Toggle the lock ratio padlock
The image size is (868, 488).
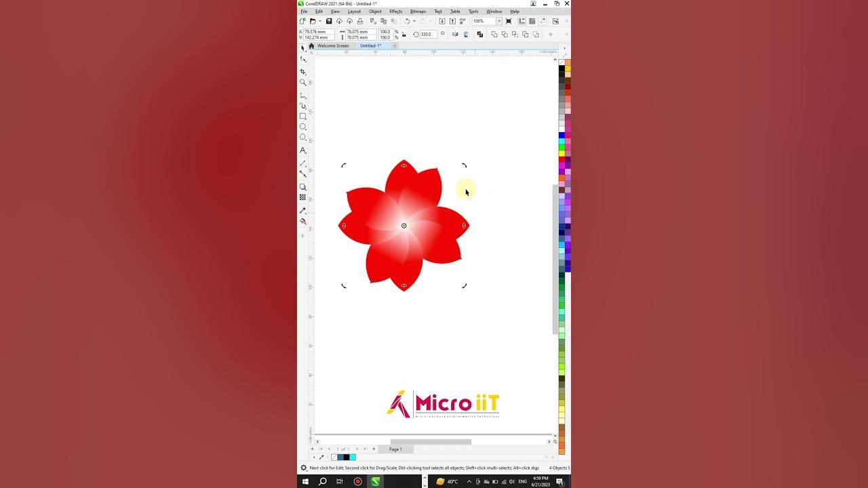pos(403,35)
